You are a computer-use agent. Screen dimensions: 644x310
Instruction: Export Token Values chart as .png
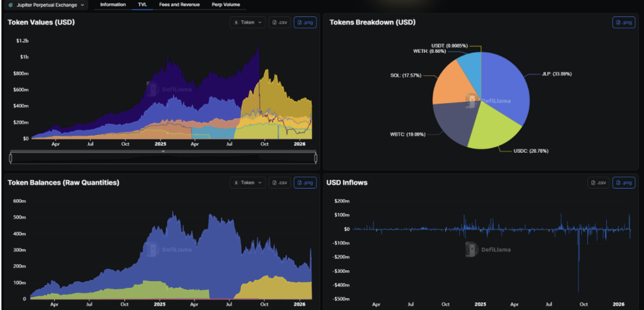(x=305, y=23)
